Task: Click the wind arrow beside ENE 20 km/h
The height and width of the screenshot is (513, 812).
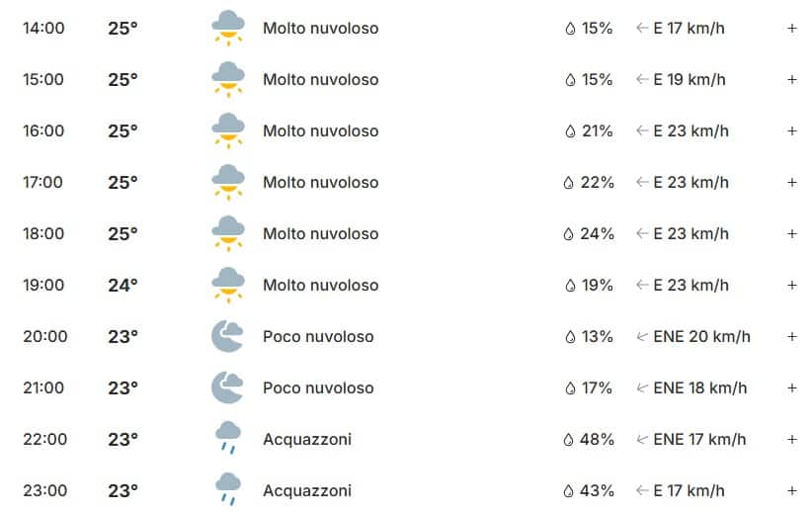Action: coord(642,337)
